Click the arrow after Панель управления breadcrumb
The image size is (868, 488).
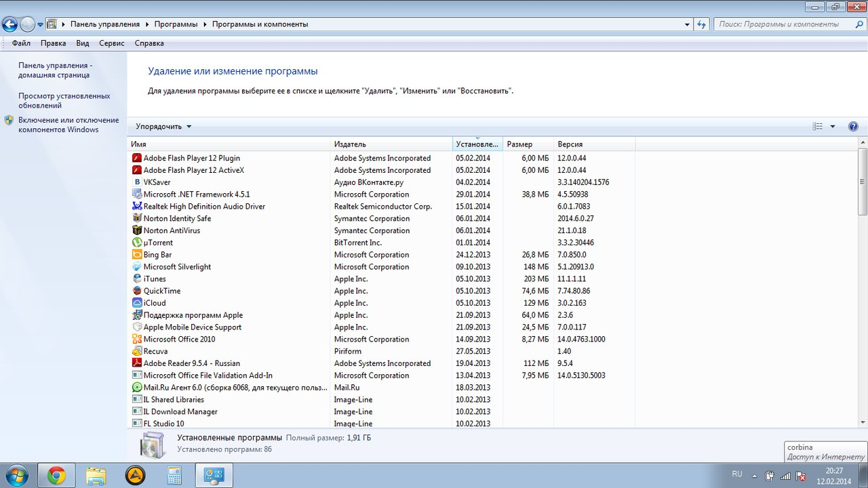pyautogui.click(x=146, y=24)
